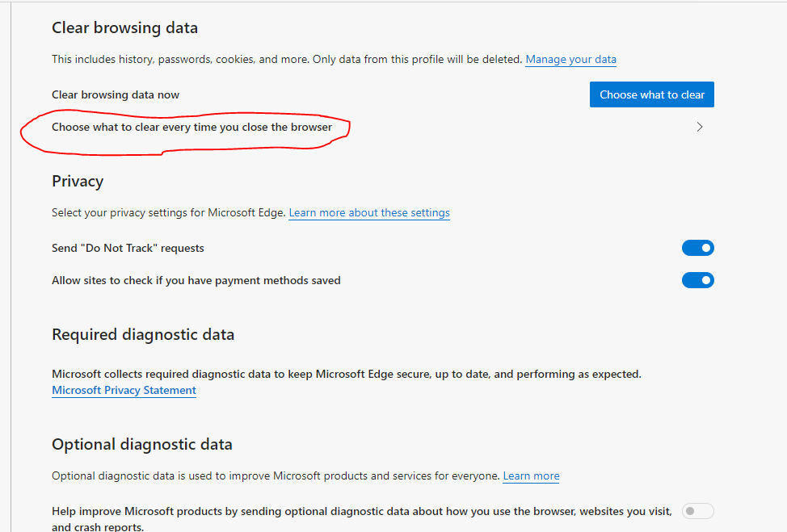The width and height of the screenshot is (787, 532).
Task: Turn off the payment methods saved toggle
Action: click(x=697, y=280)
